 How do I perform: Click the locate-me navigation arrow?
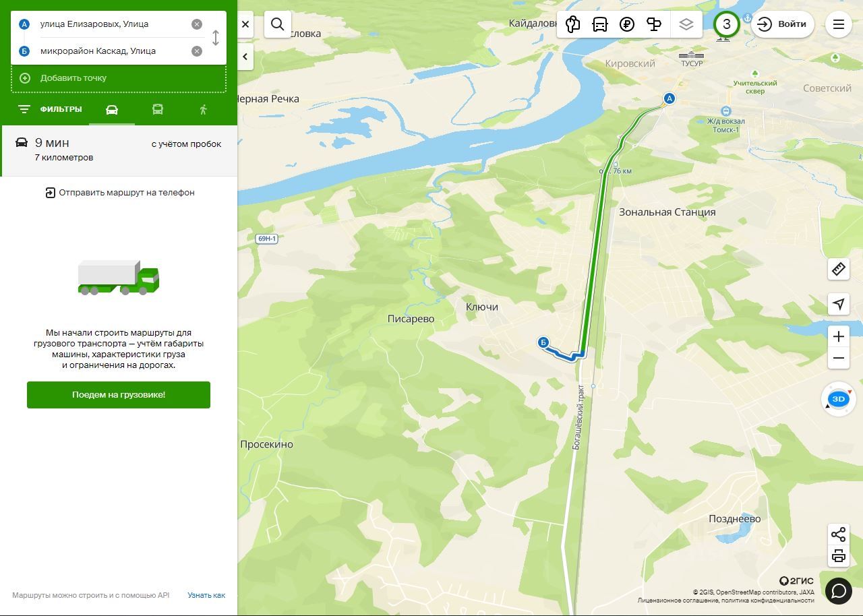(x=839, y=304)
